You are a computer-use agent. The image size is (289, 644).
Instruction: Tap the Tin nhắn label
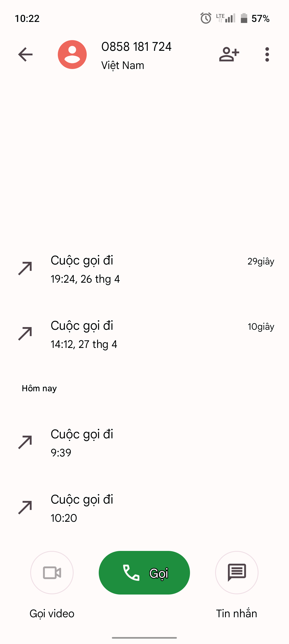click(237, 614)
